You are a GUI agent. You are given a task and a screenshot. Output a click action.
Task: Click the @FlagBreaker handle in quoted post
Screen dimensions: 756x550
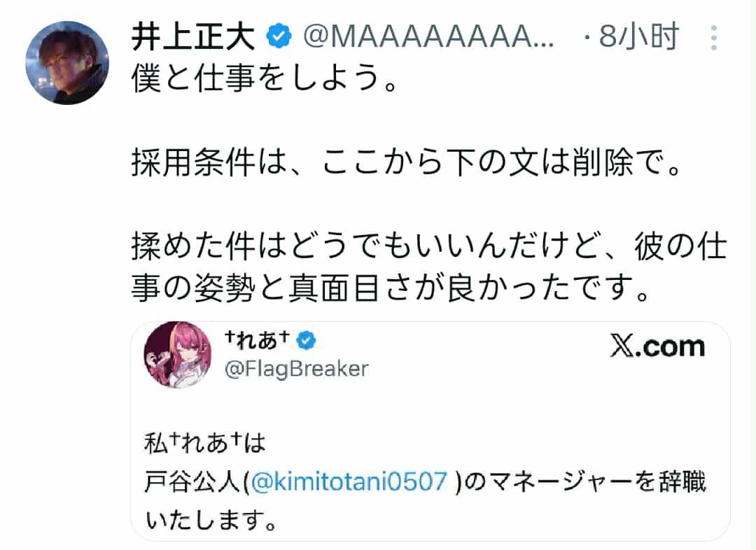click(296, 369)
